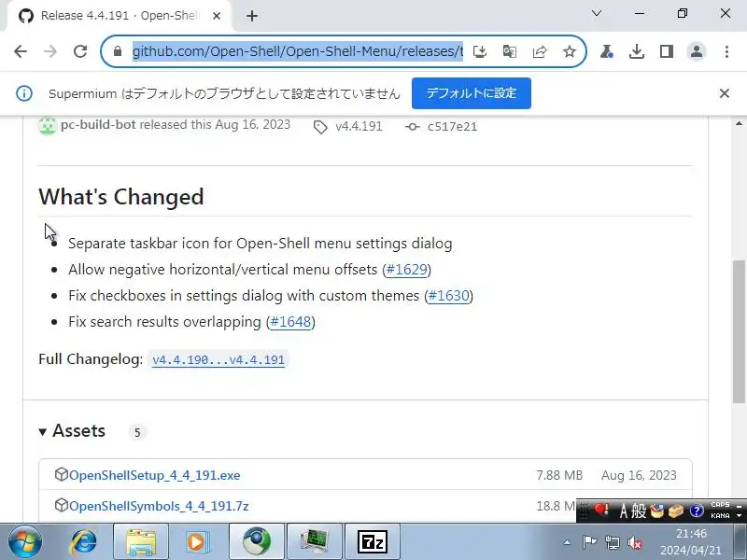
Task: Launch Internet Explorer from taskbar
Action: (83, 542)
